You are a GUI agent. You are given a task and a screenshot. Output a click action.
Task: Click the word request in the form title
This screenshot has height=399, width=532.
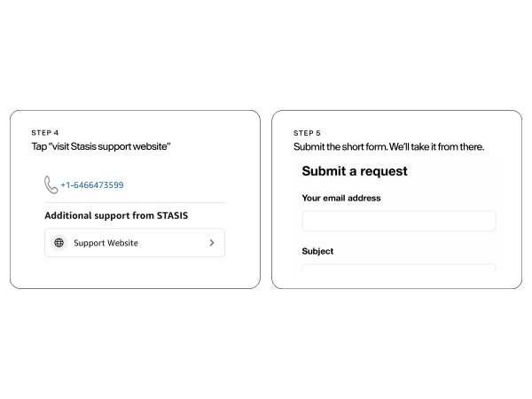[x=384, y=171]
